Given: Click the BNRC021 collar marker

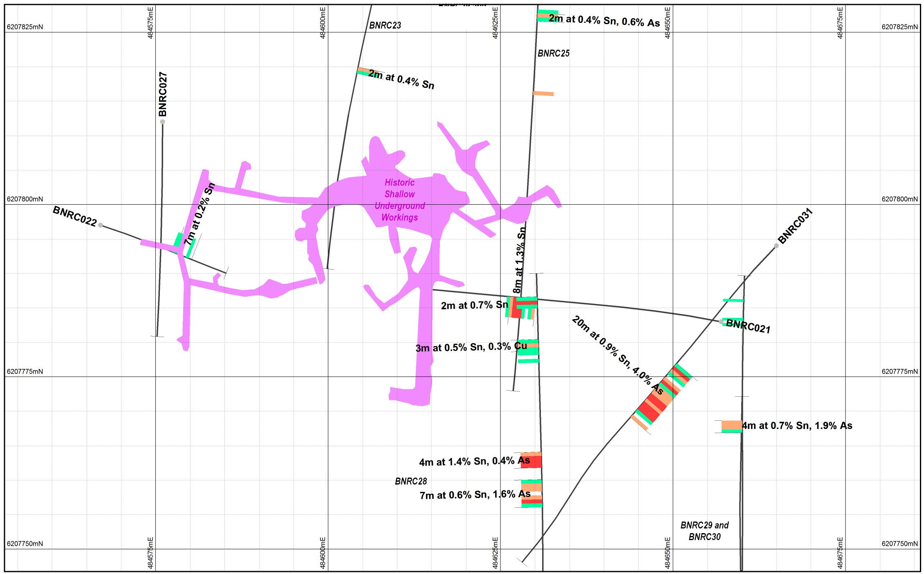Looking at the screenshot, I should pos(721,322).
